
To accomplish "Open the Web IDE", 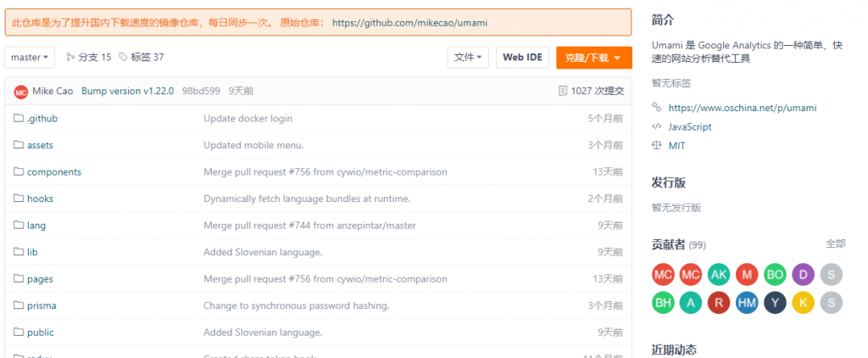I will pos(522,57).
